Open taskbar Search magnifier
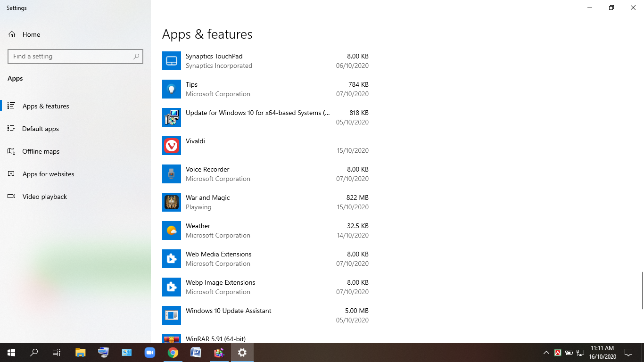The width and height of the screenshot is (644, 362). (x=34, y=353)
